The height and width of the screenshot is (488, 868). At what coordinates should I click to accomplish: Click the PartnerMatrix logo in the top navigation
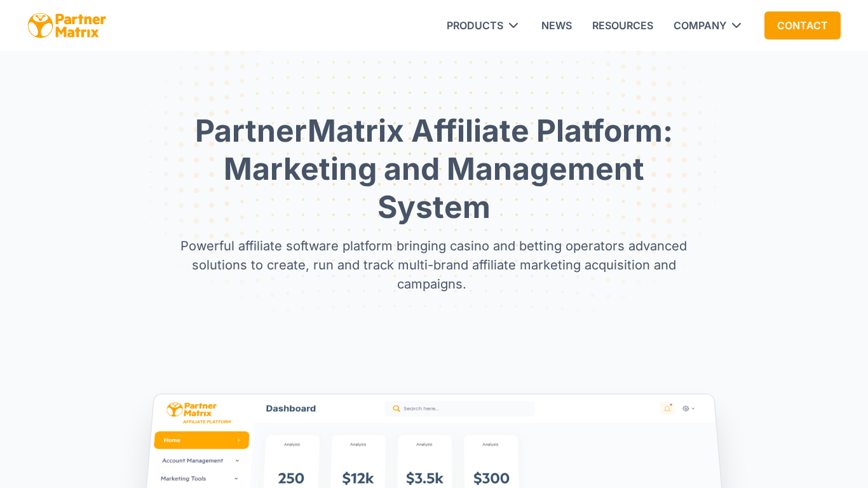point(66,25)
